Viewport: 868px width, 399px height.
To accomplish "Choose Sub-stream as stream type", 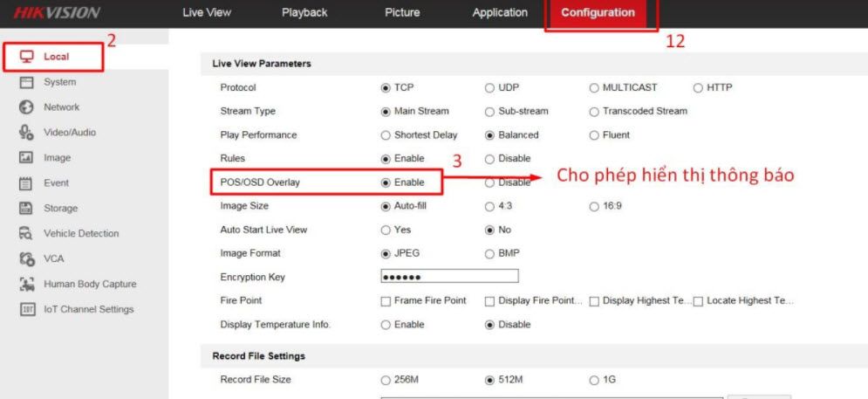I will click(489, 112).
